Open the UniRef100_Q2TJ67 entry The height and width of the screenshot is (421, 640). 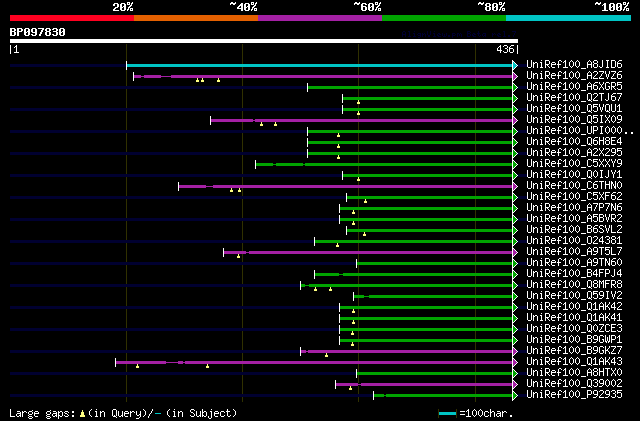(574, 98)
